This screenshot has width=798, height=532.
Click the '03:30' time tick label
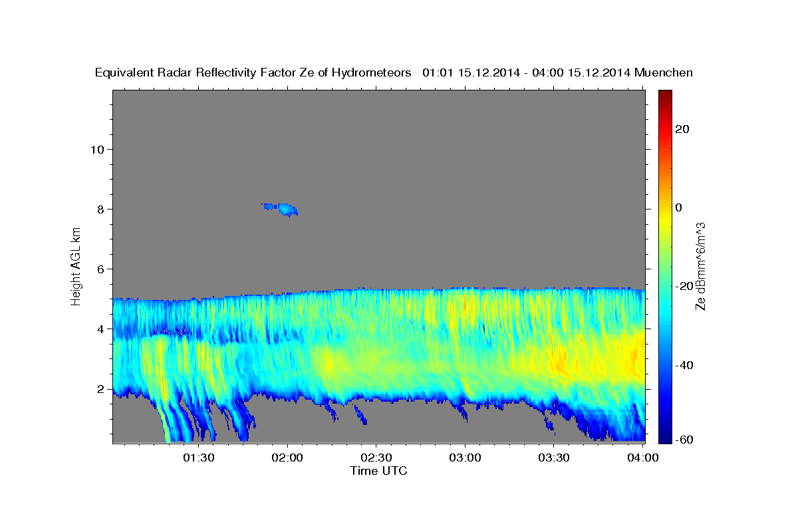pos(553,458)
